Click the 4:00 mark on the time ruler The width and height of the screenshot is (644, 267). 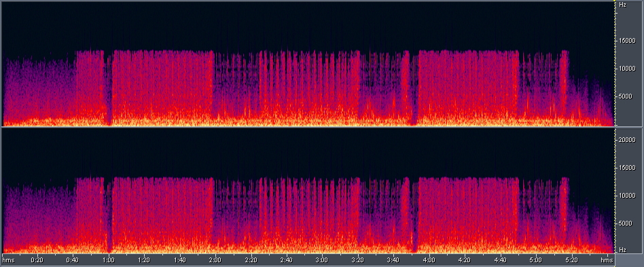coord(429,260)
